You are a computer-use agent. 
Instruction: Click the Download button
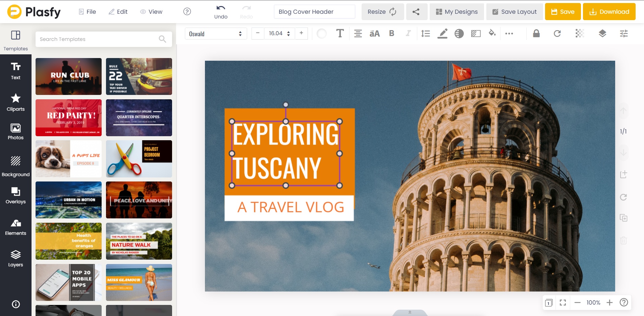click(609, 12)
